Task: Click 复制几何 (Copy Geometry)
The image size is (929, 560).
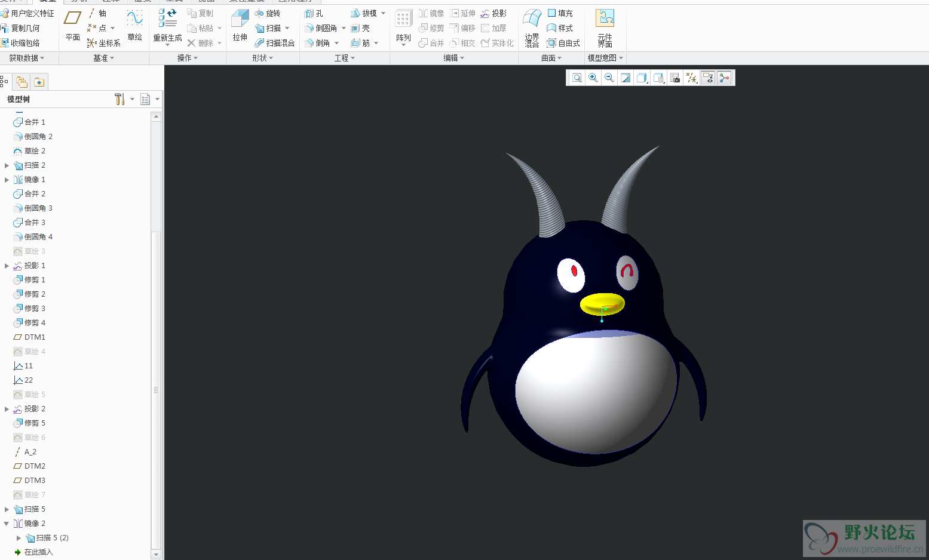Action: click(x=20, y=28)
